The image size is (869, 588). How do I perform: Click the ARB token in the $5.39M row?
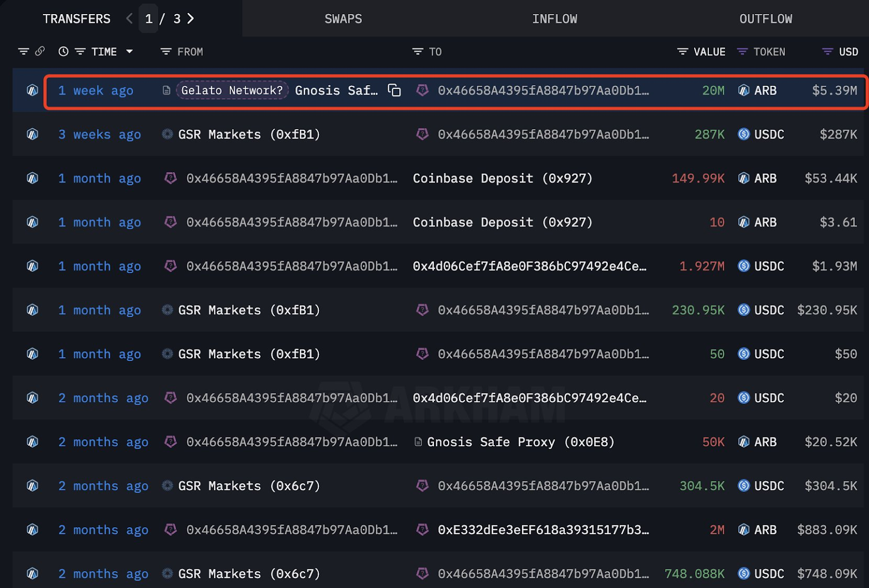pyautogui.click(x=765, y=91)
